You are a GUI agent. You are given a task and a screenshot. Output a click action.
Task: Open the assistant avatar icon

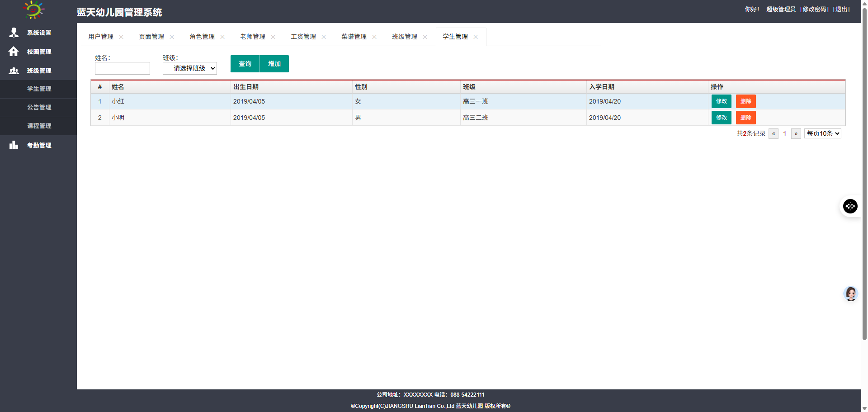click(850, 294)
